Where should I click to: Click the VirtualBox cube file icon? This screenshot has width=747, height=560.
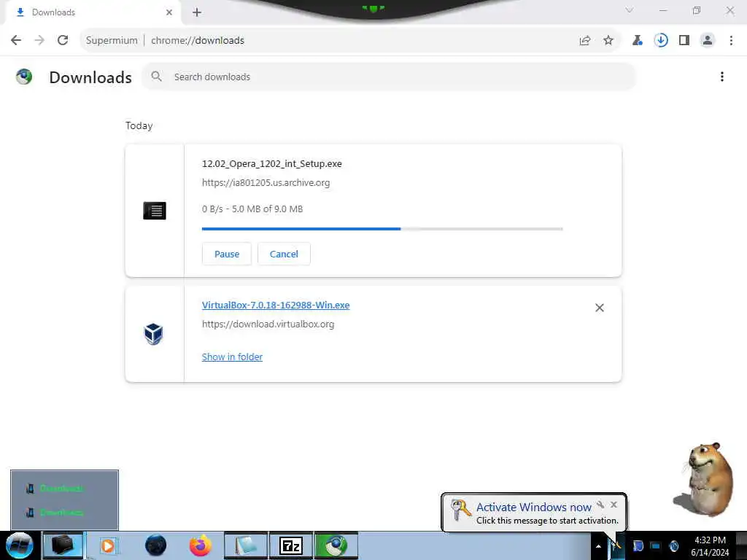click(x=154, y=334)
